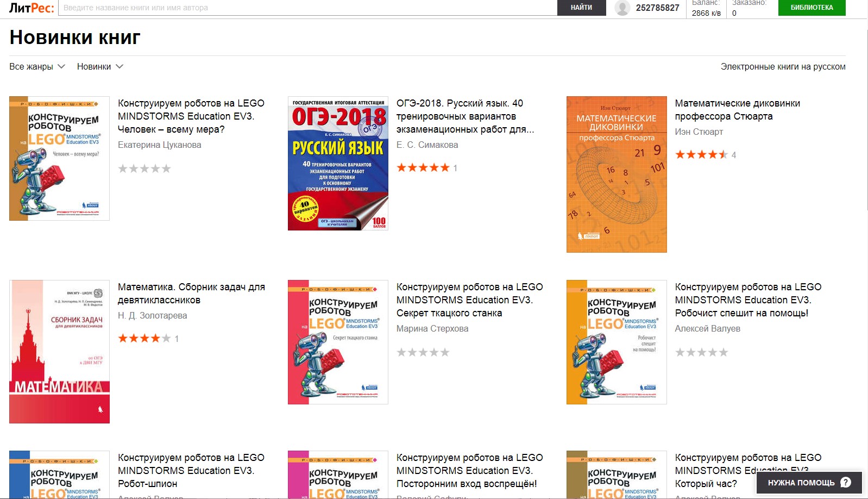Click empty stars under Марина Стерхова

click(423, 352)
